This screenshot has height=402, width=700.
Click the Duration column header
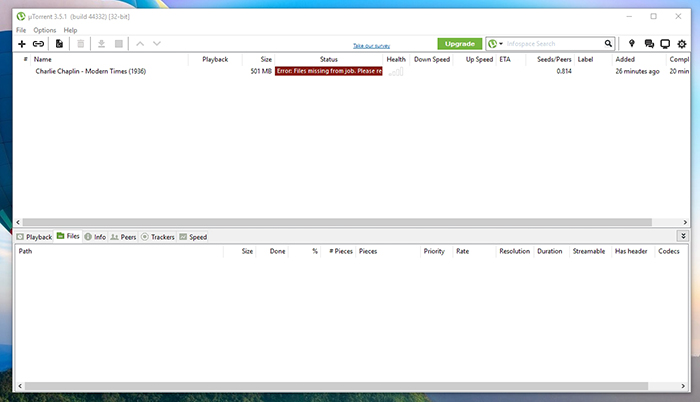[x=550, y=251]
